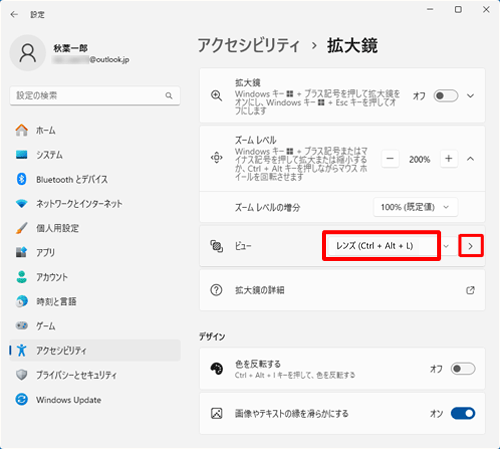
Task: Click the back arrow in the title bar
Action: coord(14,14)
